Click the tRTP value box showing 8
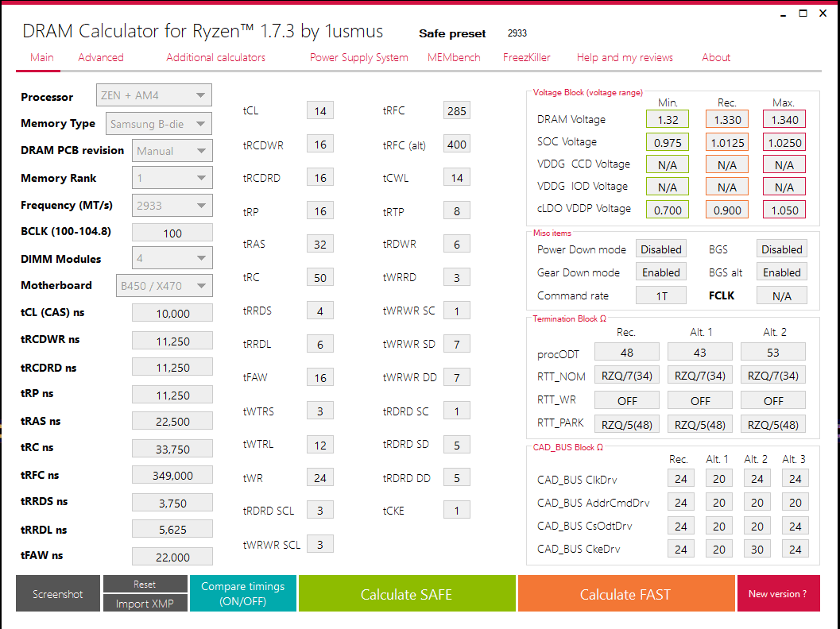 [457, 211]
